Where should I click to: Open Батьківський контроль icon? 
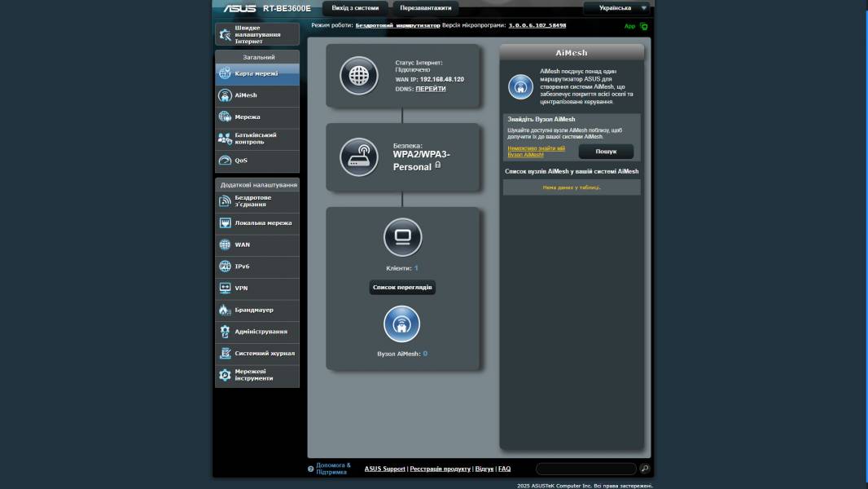point(225,139)
